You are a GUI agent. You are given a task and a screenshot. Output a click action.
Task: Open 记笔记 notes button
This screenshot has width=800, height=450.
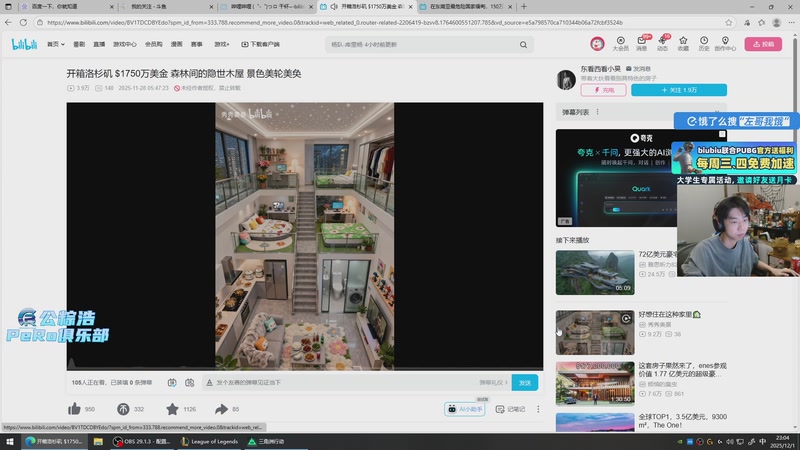(510, 409)
